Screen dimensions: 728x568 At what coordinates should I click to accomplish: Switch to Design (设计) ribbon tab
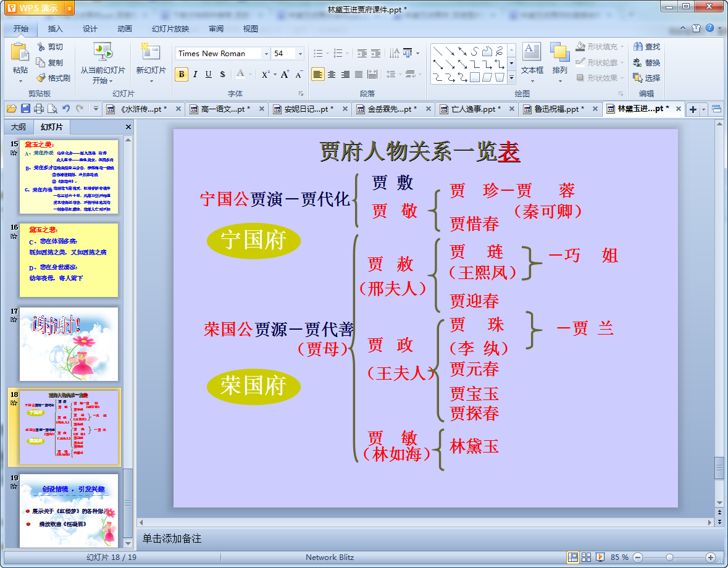point(90,29)
